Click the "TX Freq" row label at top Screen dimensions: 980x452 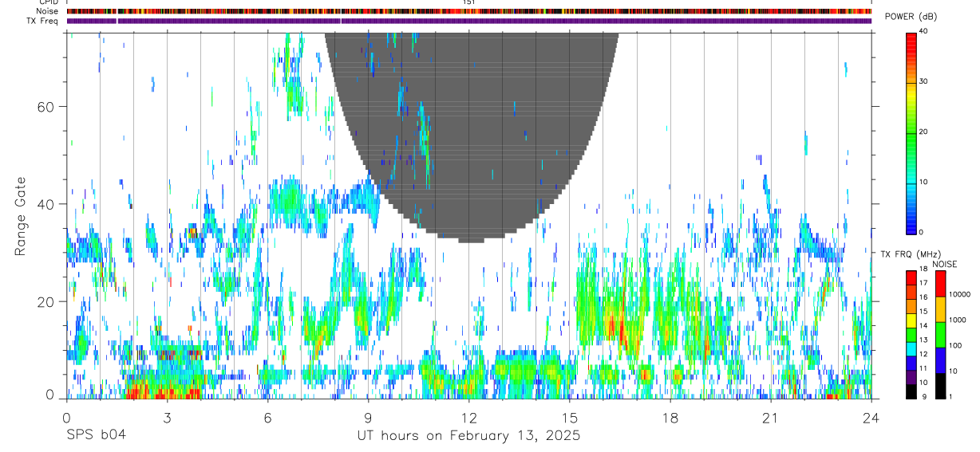tap(43, 21)
